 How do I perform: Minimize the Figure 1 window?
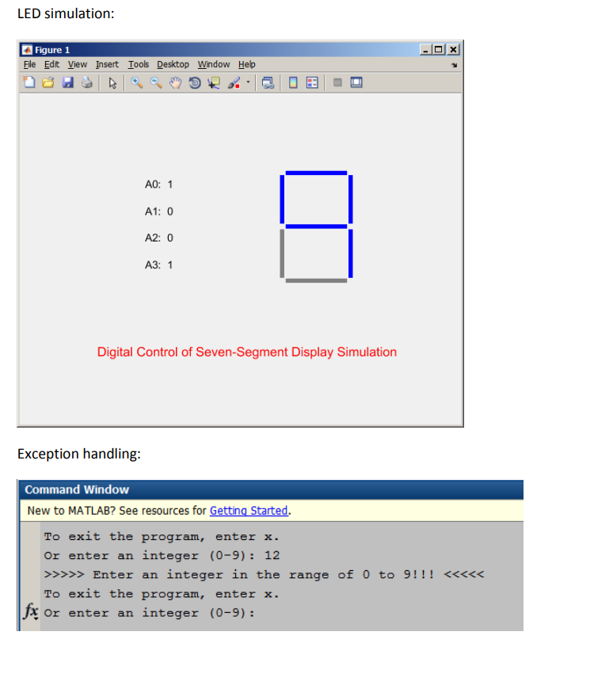tap(425, 50)
